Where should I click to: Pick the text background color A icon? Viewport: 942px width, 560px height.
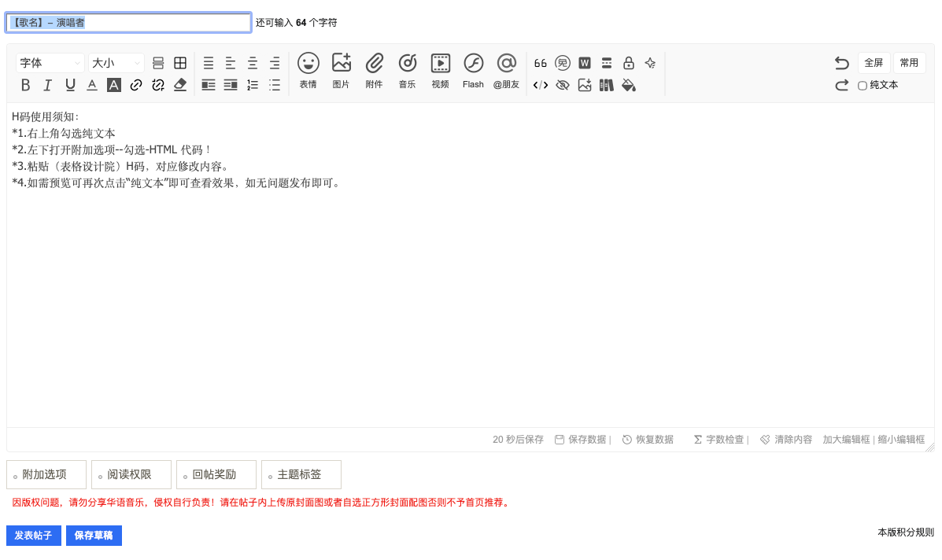tap(113, 85)
